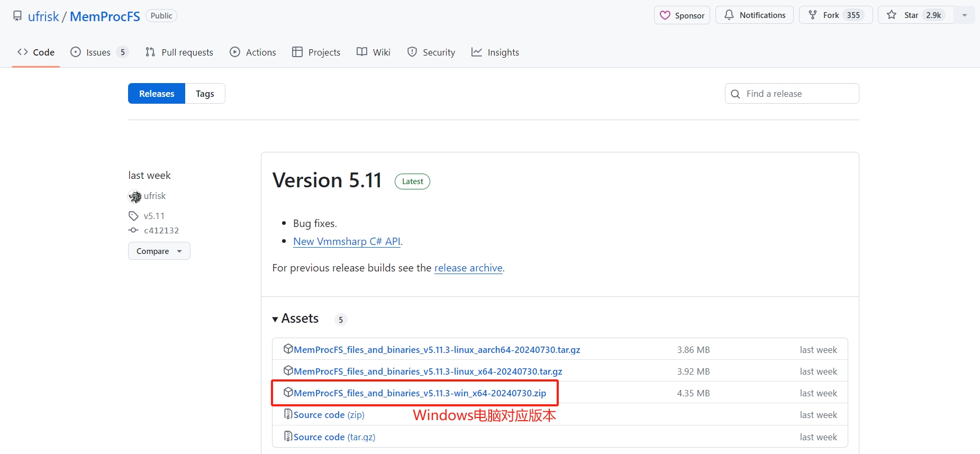
Task: Expand the Compare dropdown
Action: [159, 251]
